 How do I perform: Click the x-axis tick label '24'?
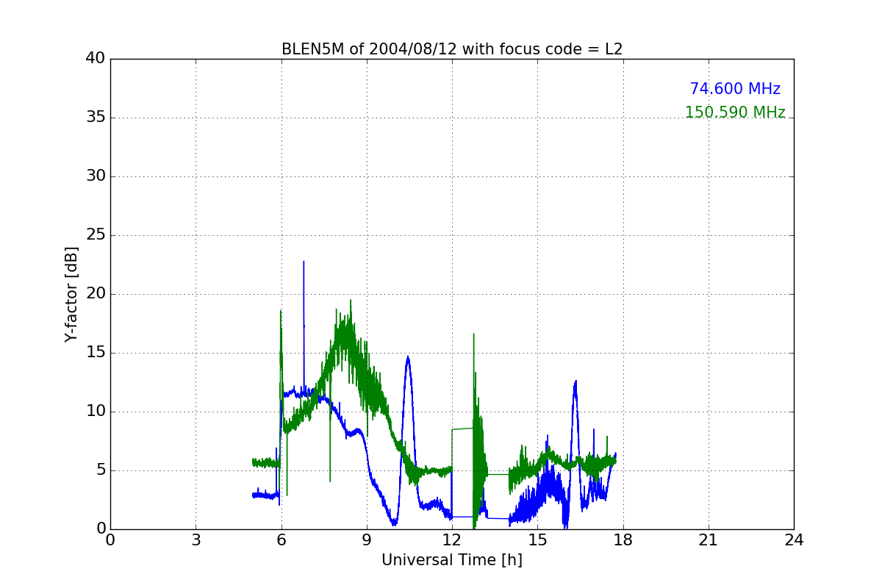coord(794,540)
